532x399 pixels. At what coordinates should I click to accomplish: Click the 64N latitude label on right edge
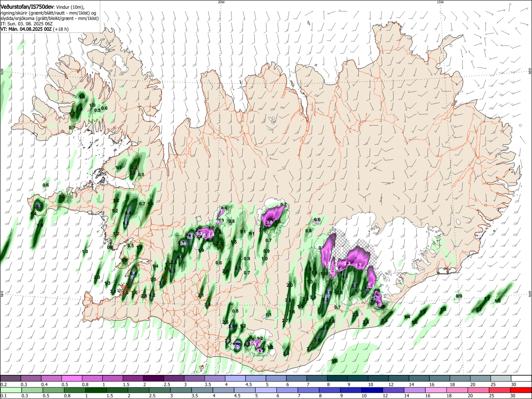click(530, 294)
